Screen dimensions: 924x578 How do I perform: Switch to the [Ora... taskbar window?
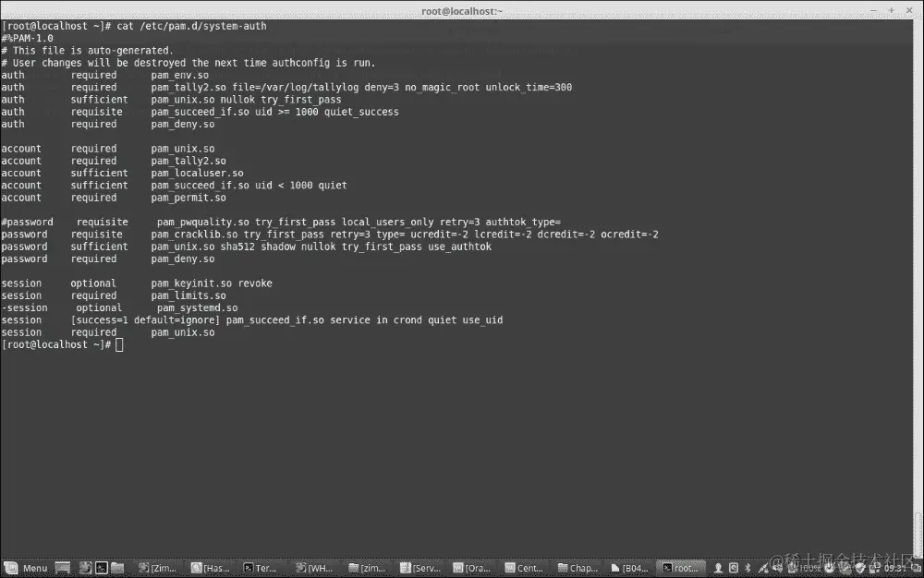(x=471, y=568)
